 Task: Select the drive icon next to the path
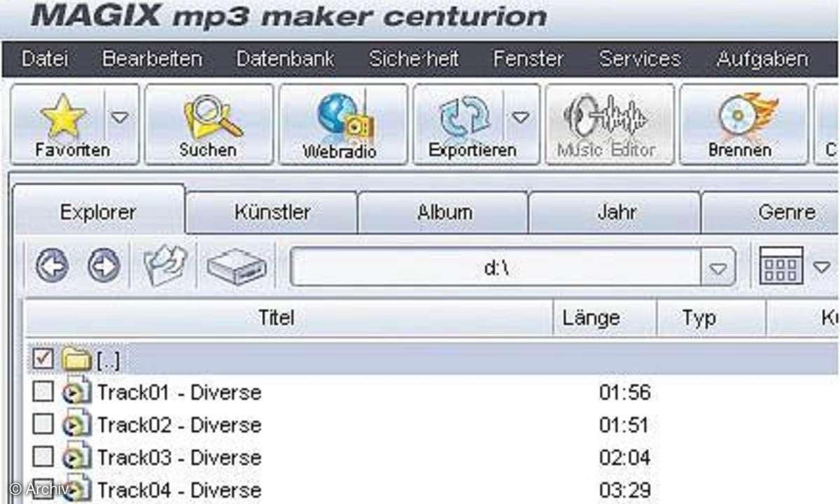237,267
